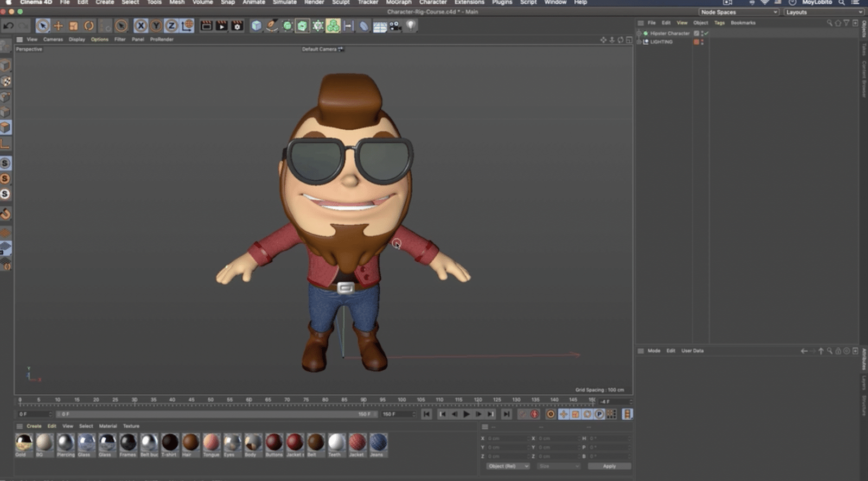
Task: Toggle the X axis lock
Action: tap(141, 26)
